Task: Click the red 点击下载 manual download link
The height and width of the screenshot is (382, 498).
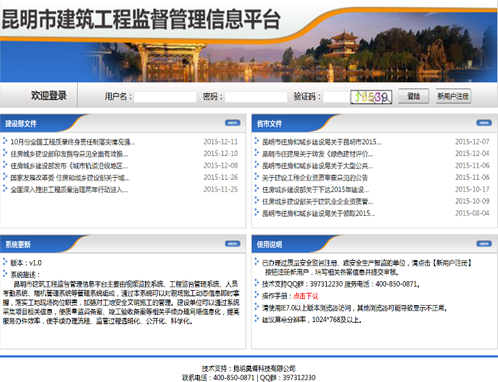Action: (306, 296)
